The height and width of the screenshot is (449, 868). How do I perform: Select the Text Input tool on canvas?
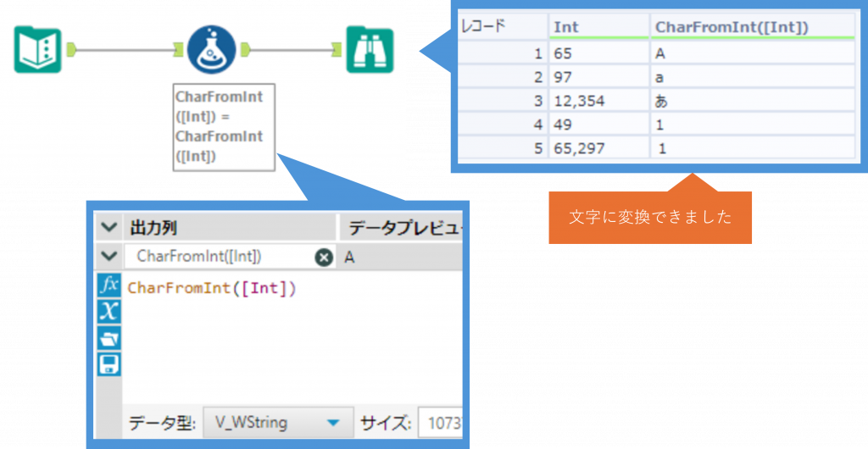pos(38,50)
